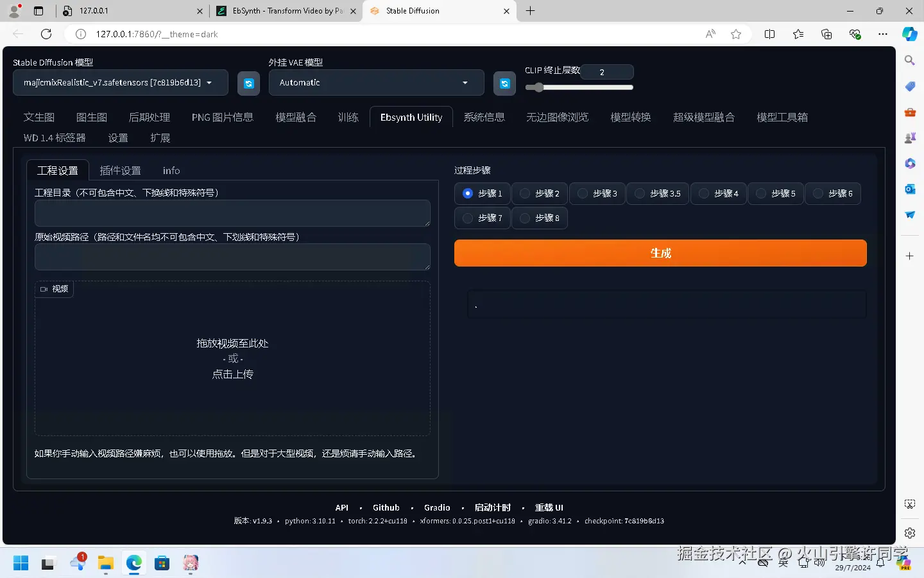Open Microsoft Store from the taskbar
Image resolution: width=924 pixels, height=578 pixels.
coord(162,563)
